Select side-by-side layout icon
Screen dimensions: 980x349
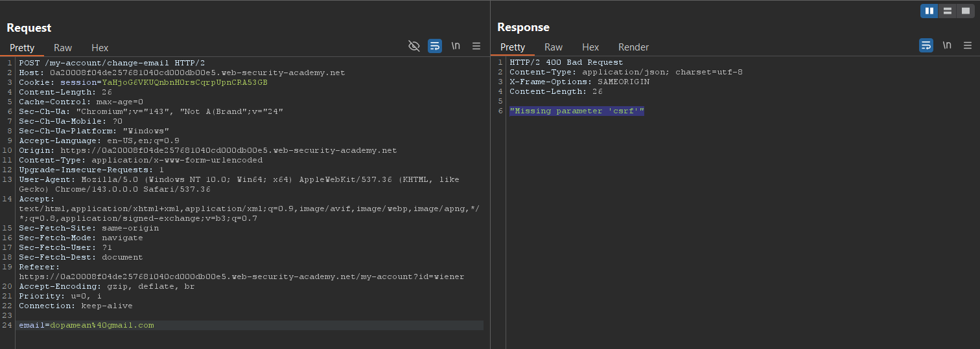coord(929,10)
